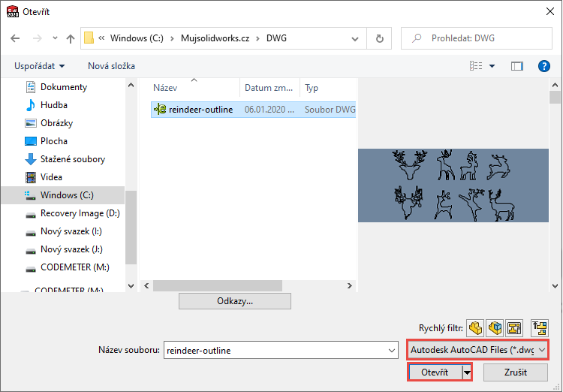Open the Uspořádat menu
The height and width of the screenshot is (392, 563).
[x=40, y=66]
